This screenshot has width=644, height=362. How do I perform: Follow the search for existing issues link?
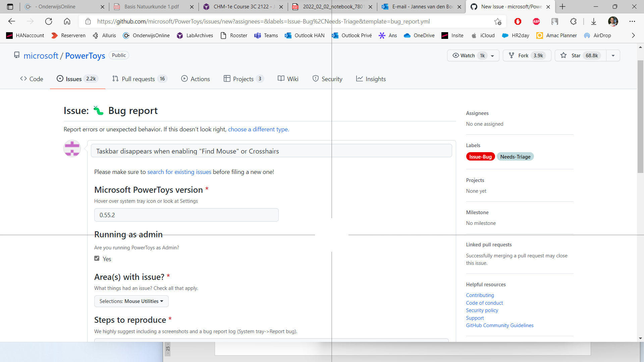click(x=179, y=172)
